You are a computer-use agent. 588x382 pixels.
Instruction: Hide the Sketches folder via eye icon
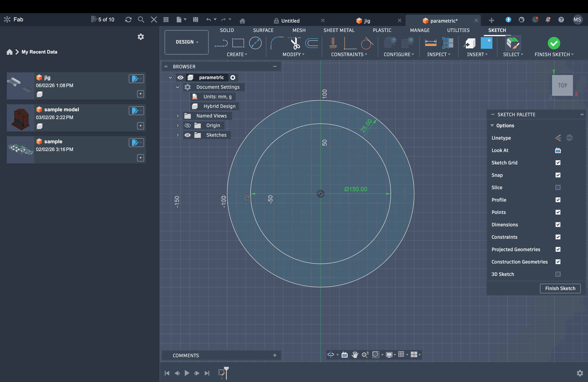(x=188, y=135)
